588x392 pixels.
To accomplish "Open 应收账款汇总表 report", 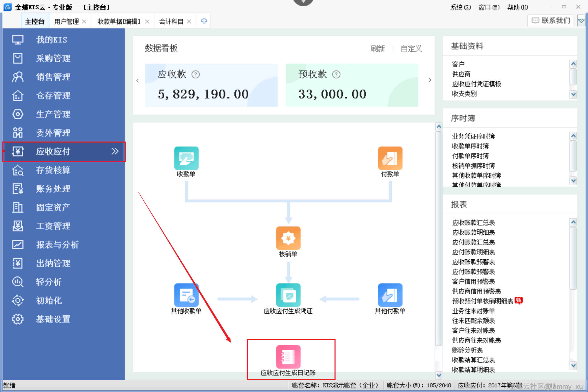I will click(473, 223).
